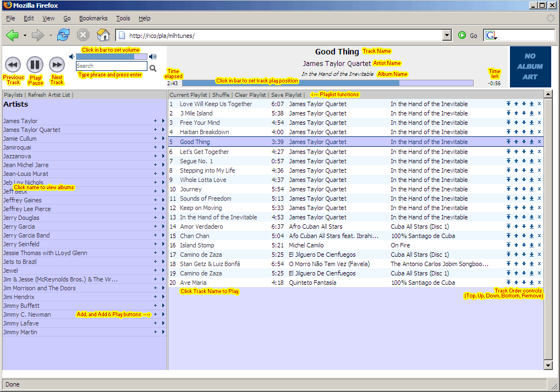Skip back with the Previous Track button
560x392 pixels.
pos(13,65)
